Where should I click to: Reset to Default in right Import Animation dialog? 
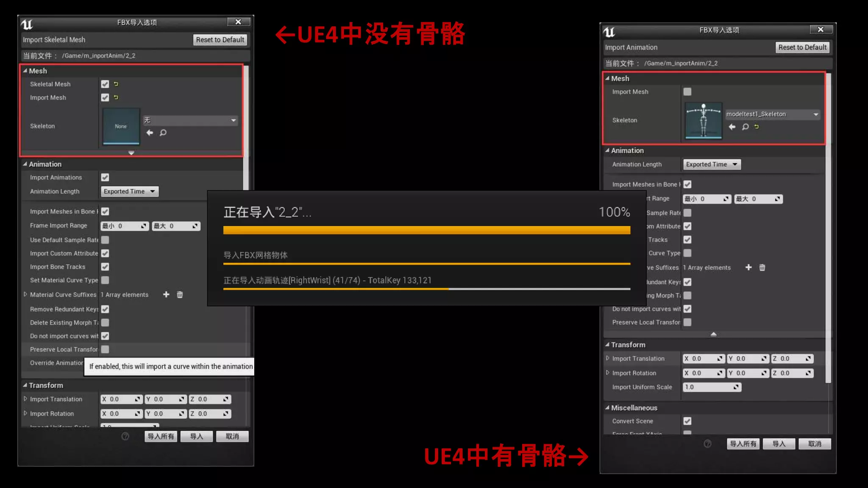click(x=802, y=47)
